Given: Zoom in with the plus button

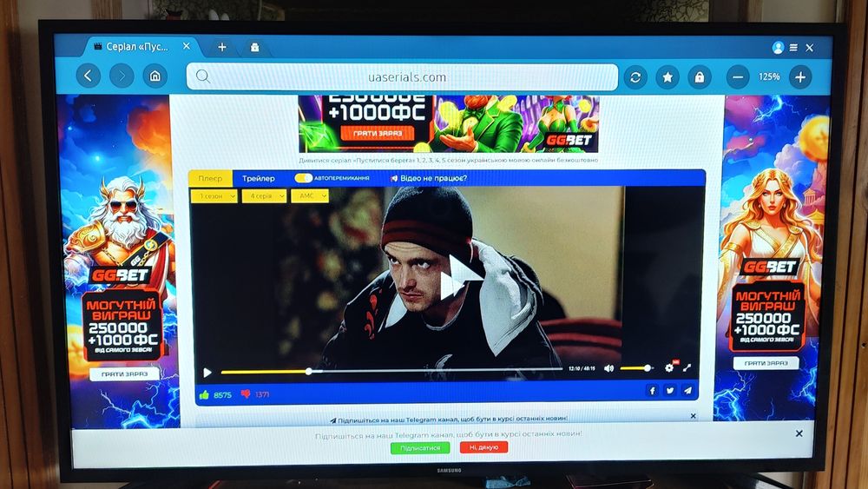Looking at the screenshot, I should point(800,77).
